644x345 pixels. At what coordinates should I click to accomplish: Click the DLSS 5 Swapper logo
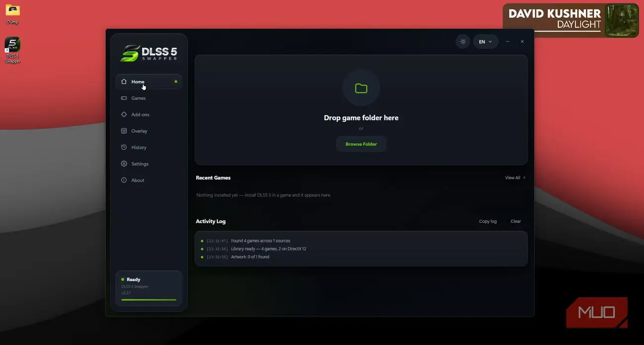[x=149, y=53]
